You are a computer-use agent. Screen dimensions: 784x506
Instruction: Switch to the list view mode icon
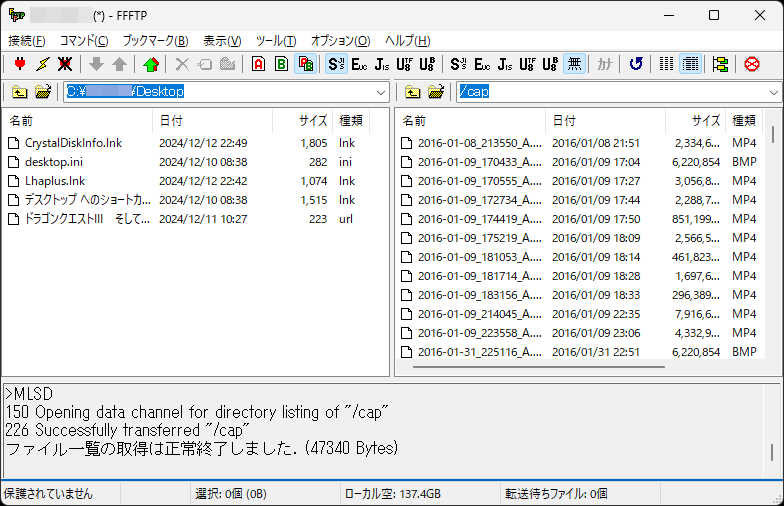(x=666, y=64)
